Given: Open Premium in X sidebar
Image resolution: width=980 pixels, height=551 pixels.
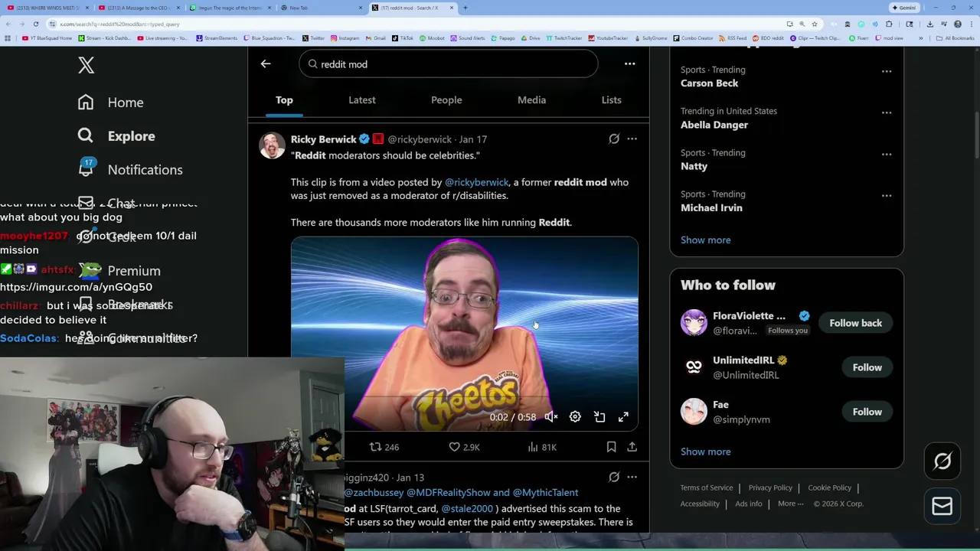Looking at the screenshot, I should coord(119,271).
